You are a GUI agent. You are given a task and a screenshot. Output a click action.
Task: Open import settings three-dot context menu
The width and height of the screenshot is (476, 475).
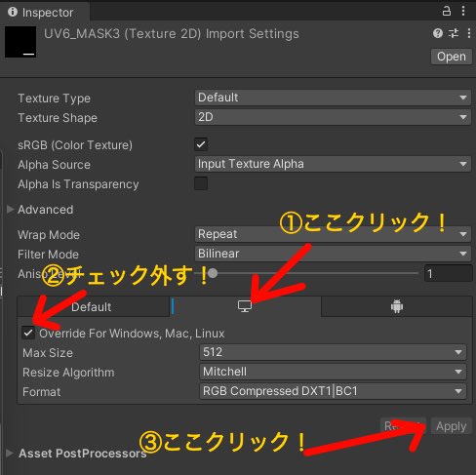(469, 33)
